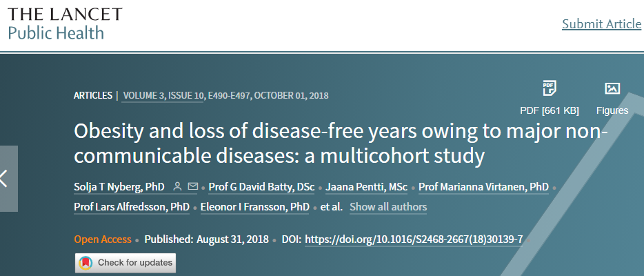Open the Figures image icon
The height and width of the screenshot is (276, 644).
click(x=612, y=88)
